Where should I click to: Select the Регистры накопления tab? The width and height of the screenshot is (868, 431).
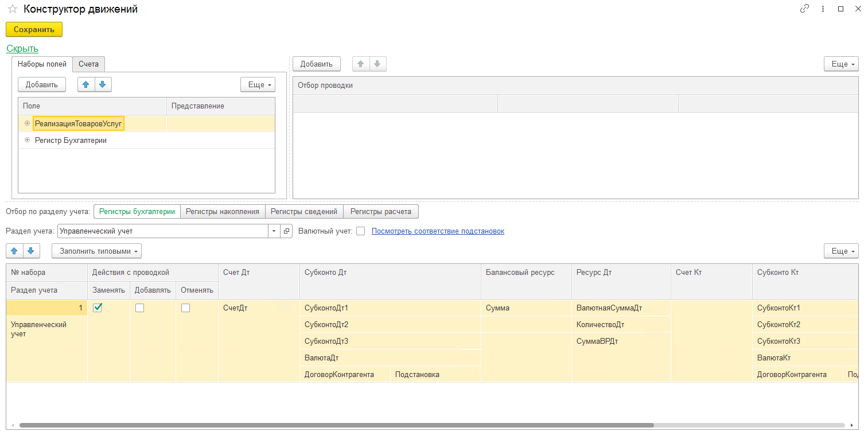point(223,211)
